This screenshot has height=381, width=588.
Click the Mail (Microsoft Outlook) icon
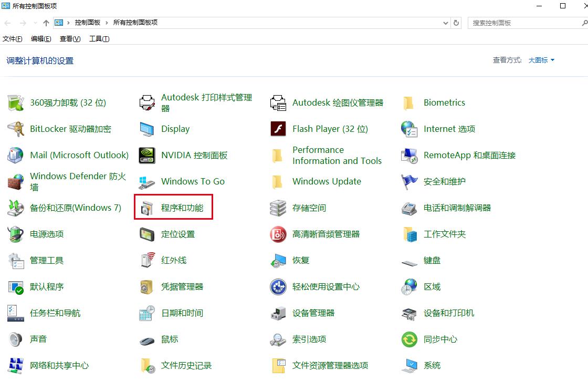point(16,155)
